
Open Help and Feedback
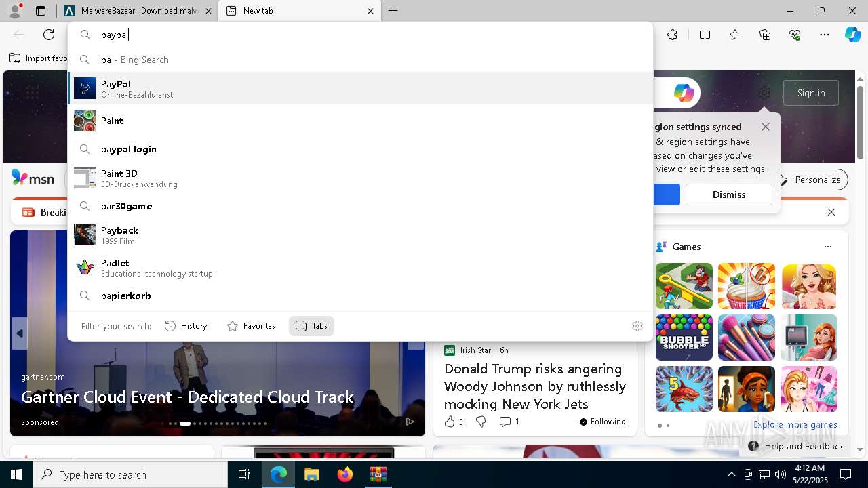click(797, 446)
